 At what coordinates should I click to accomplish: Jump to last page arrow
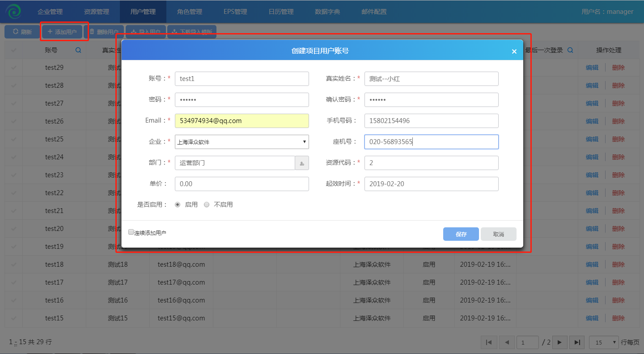pyautogui.click(x=577, y=342)
